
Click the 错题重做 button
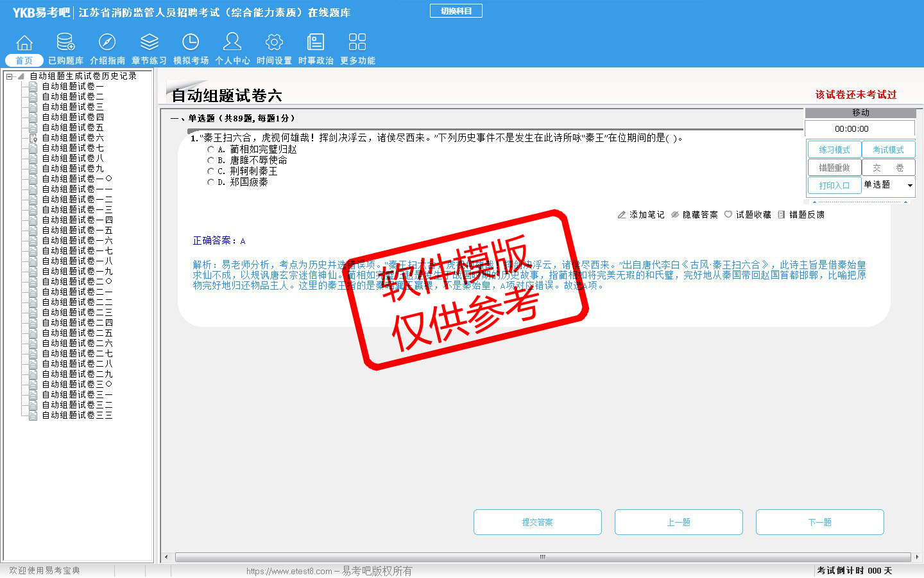834,168
